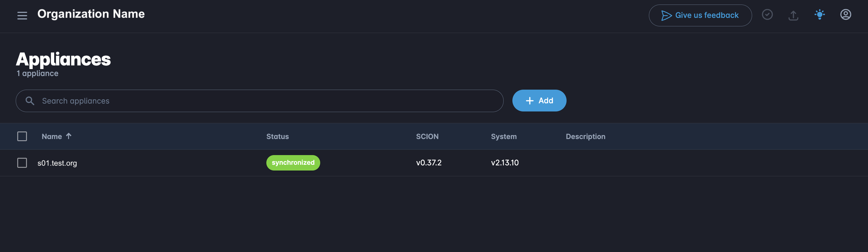Click the System column header

tap(503, 137)
